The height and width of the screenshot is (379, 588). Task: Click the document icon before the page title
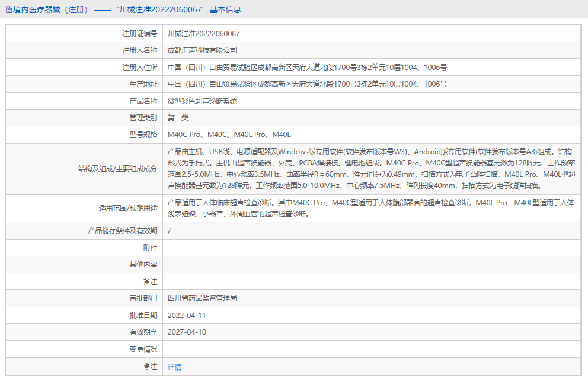(x=8, y=9)
